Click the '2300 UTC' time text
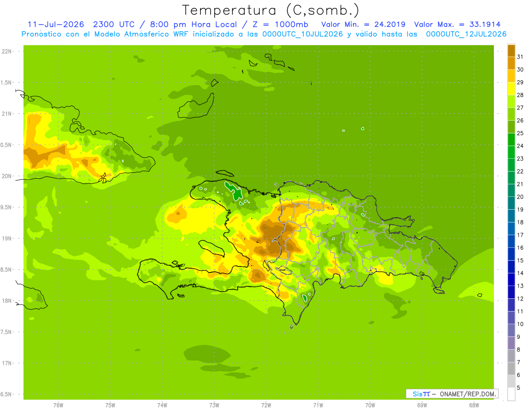This screenshot has height=411, width=532. pyautogui.click(x=113, y=24)
